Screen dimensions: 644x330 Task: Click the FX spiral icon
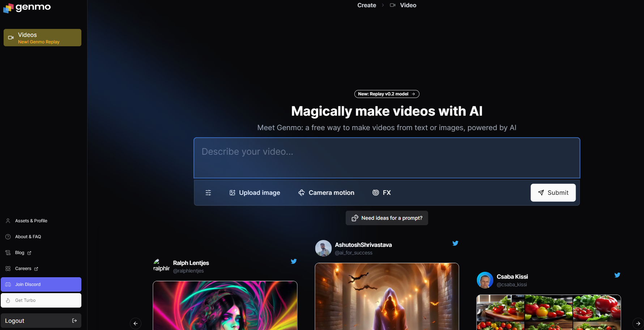(x=376, y=193)
